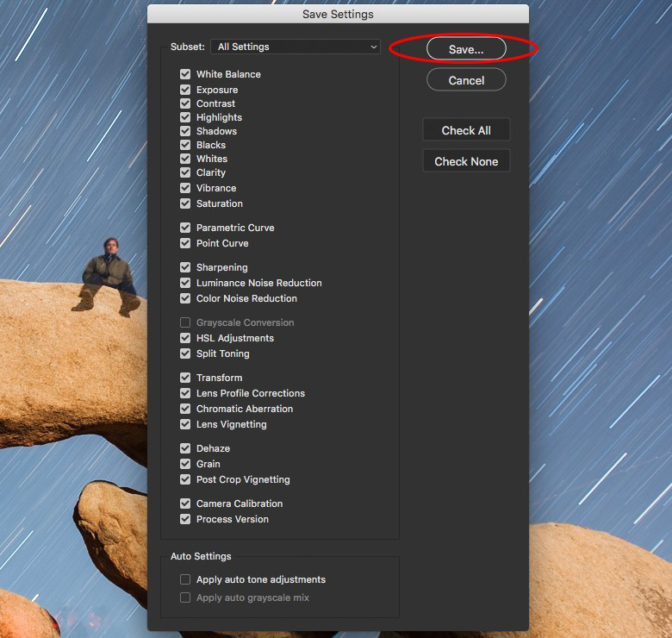Click the 'Subset:' label text

[188, 47]
